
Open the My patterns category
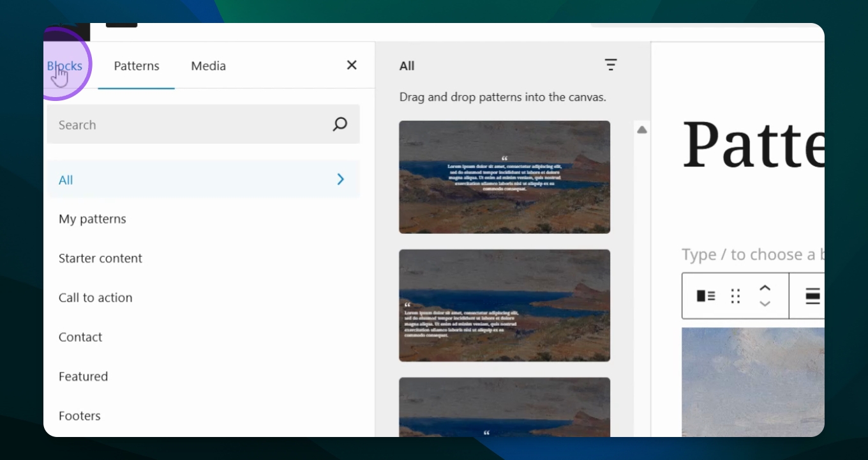pyautogui.click(x=93, y=219)
